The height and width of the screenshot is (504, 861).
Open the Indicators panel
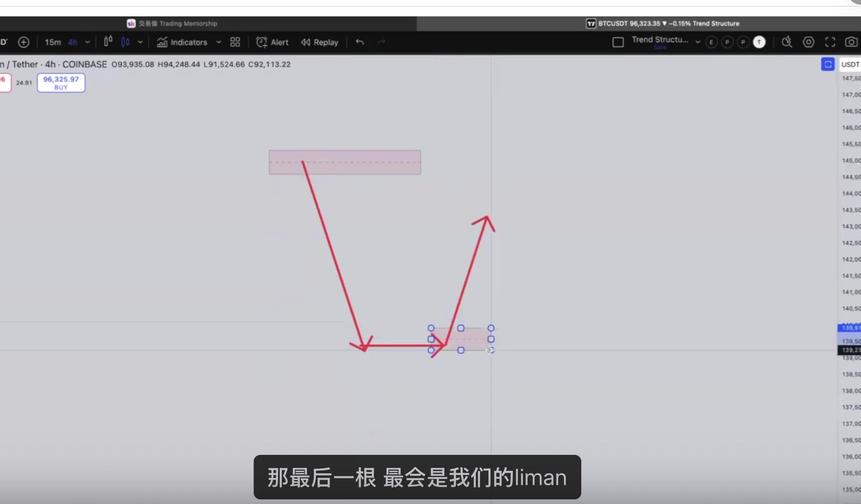coord(189,42)
